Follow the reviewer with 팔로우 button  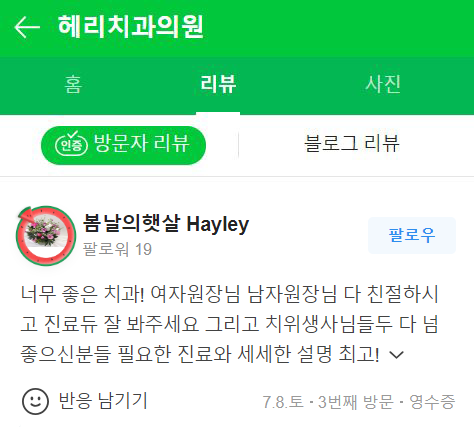click(x=412, y=235)
